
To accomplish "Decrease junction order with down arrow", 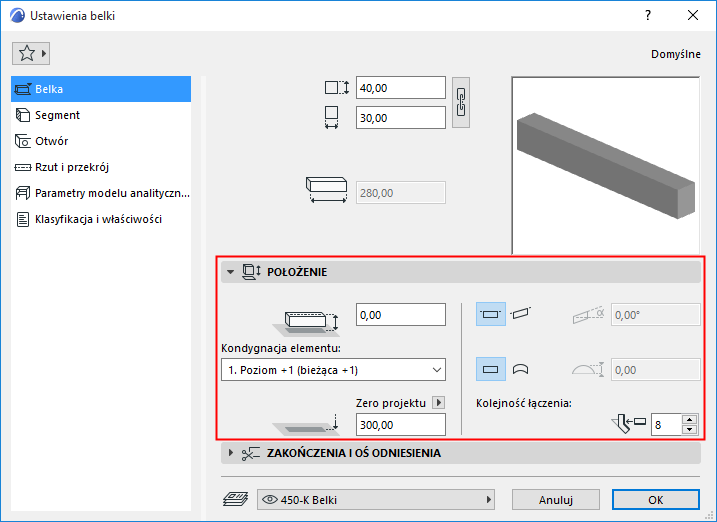I will tap(689, 430).
